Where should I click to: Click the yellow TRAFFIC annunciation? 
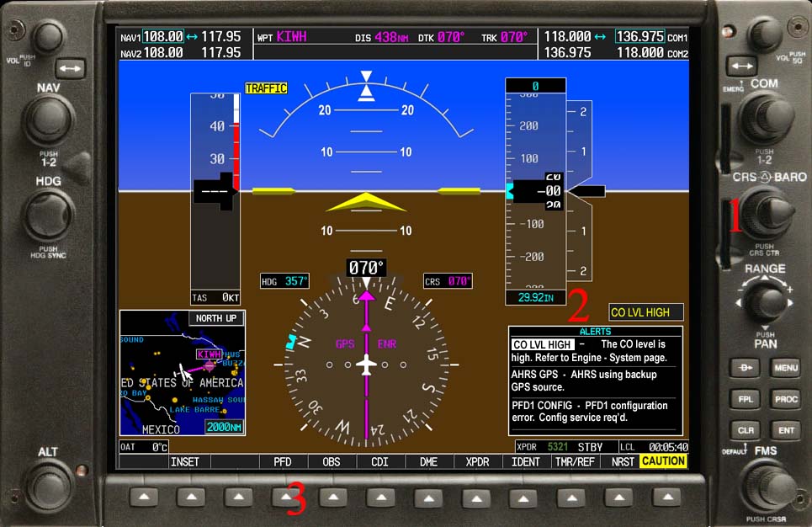[x=266, y=88]
